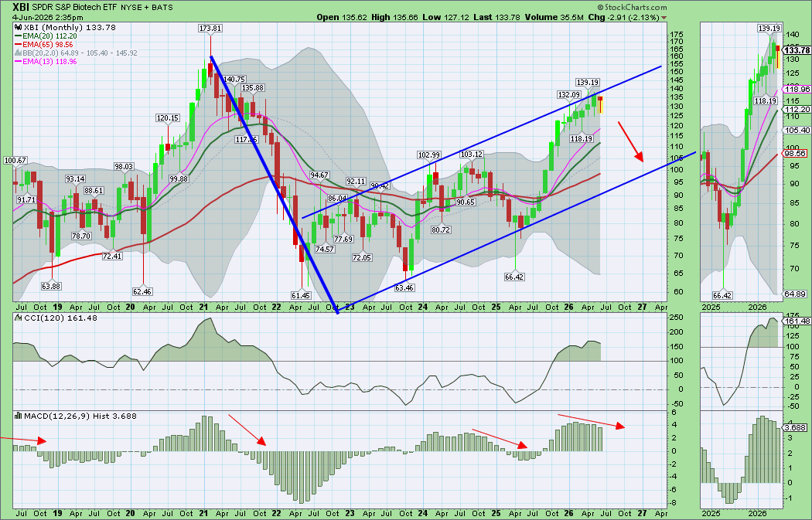Click the 98.03 price label
Screen dimensions: 812x520
[x=124, y=167]
